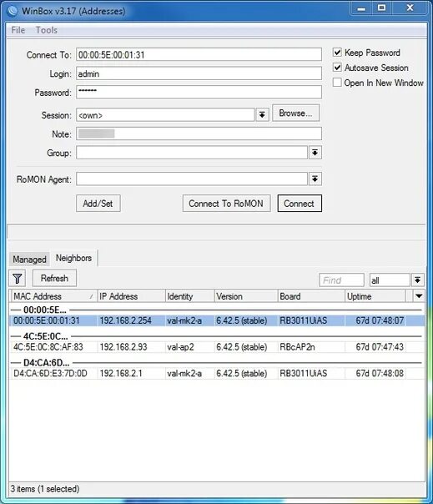
Task: Open the Group dropdown list
Action: click(315, 153)
